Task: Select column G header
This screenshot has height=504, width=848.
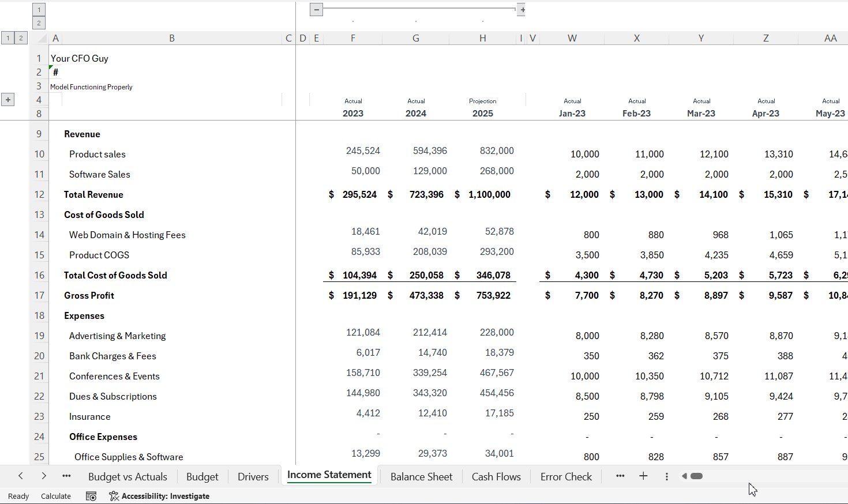Action: point(416,38)
